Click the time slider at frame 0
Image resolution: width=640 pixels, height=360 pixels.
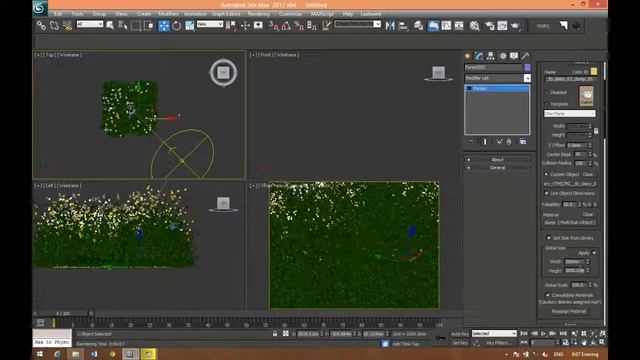[63, 313]
